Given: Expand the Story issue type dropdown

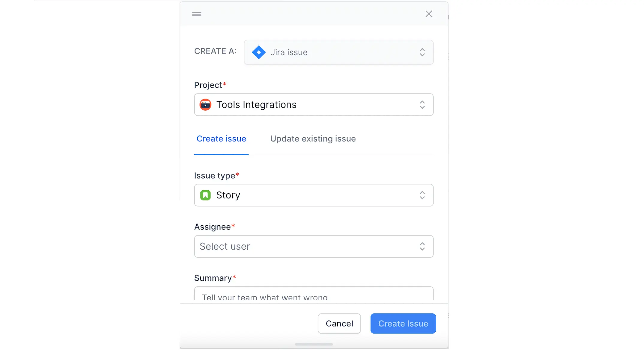Looking at the screenshot, I should [x=313, y=195].
